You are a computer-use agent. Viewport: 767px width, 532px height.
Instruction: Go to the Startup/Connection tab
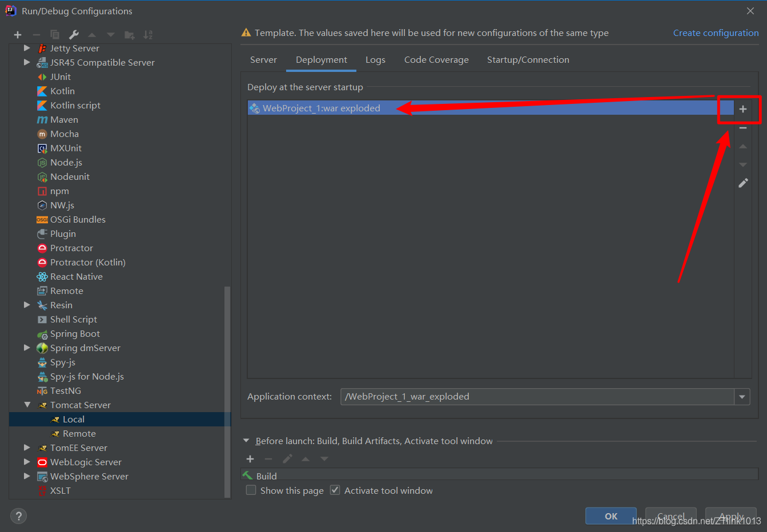528,60
